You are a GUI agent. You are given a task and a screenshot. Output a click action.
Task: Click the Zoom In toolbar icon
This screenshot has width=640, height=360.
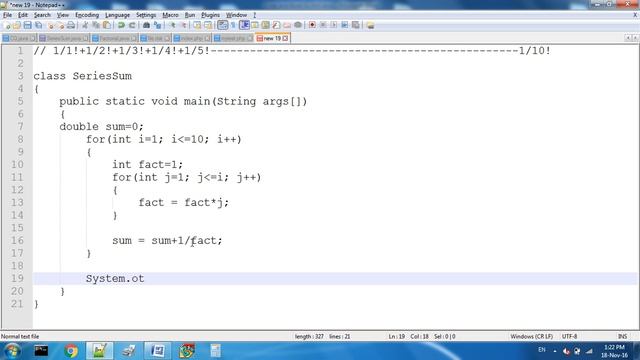172,25
